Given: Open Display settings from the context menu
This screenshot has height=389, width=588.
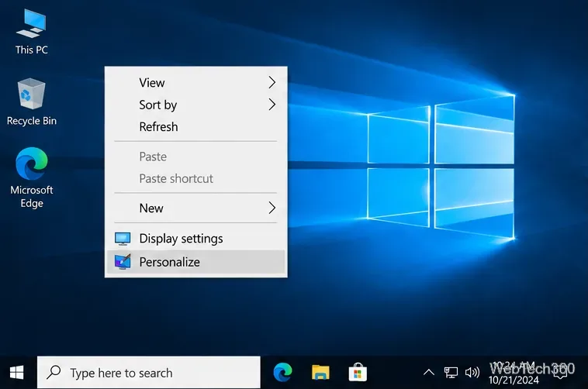Looking at the screenshot, I should click(x=195, y=239).
